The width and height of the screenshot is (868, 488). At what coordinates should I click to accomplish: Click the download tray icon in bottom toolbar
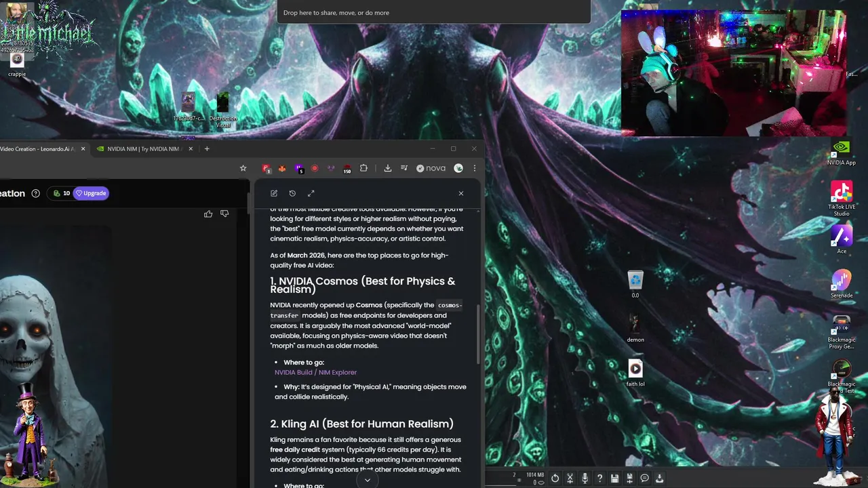(x=659, y=478)
